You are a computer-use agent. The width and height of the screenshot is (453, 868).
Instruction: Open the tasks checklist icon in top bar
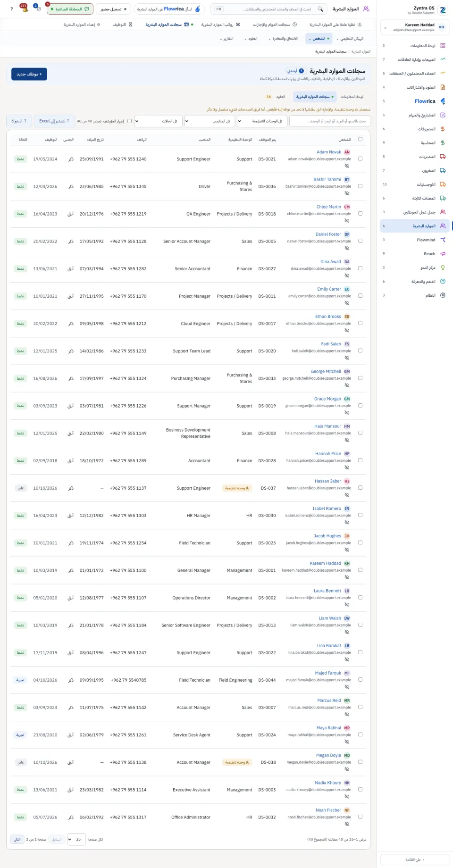click(x=38, y=9)
